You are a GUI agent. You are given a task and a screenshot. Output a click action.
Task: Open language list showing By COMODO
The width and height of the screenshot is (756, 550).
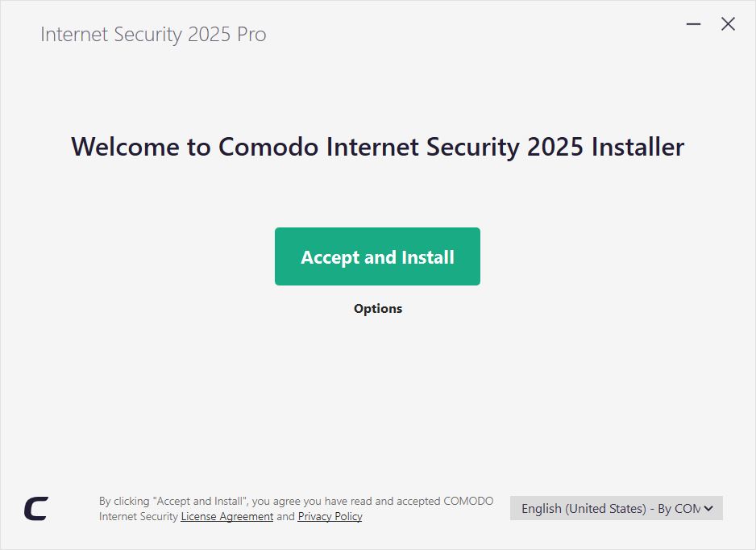point(617,508)
